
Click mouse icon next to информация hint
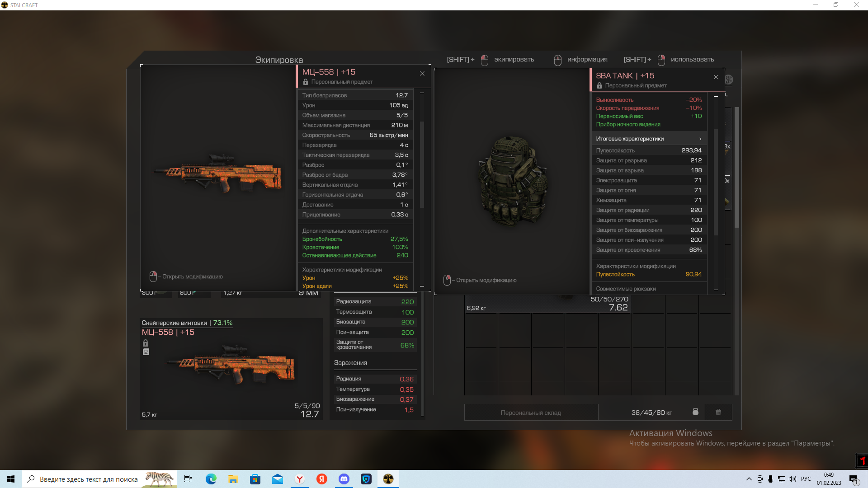click(558, 60)
